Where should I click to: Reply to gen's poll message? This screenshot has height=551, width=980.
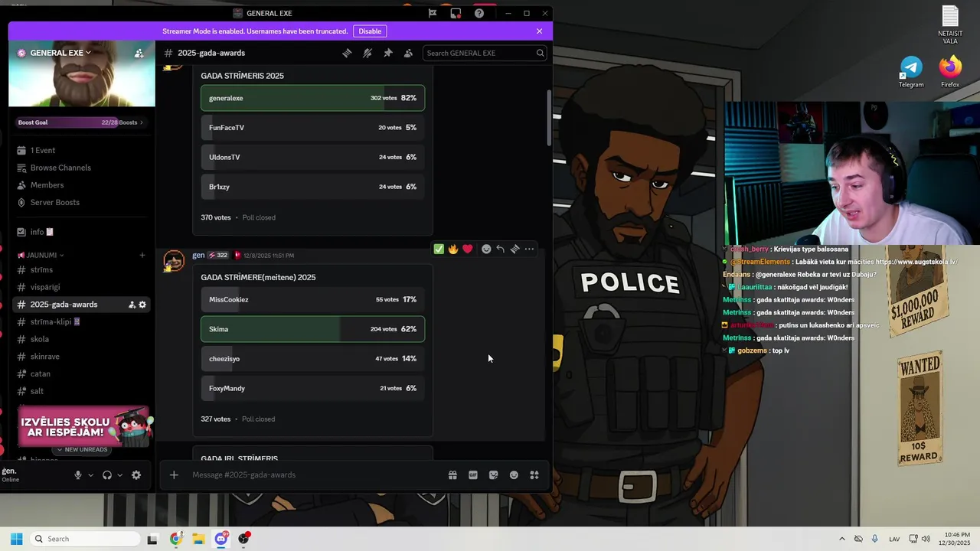coord(500,249)
